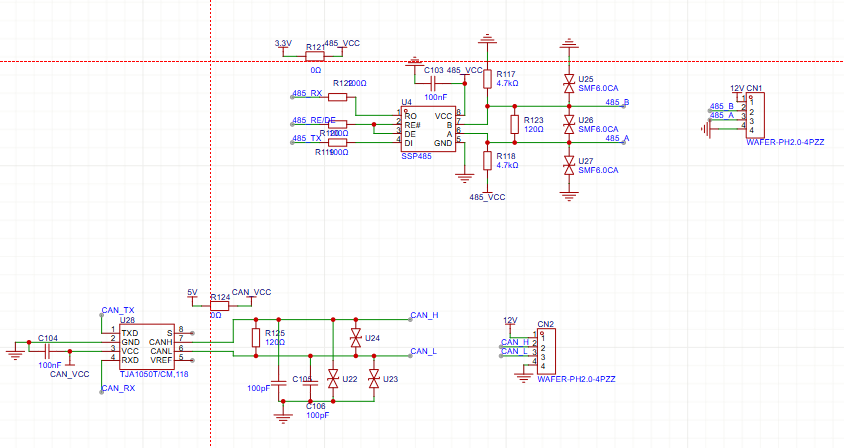Select the ground symbol above R117
The image size is (844, 448).
click(487, 39)
